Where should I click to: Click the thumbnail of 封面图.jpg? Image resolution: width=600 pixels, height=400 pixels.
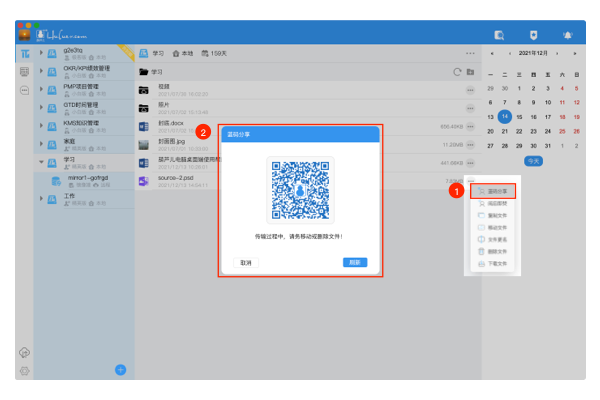(143, 145)
